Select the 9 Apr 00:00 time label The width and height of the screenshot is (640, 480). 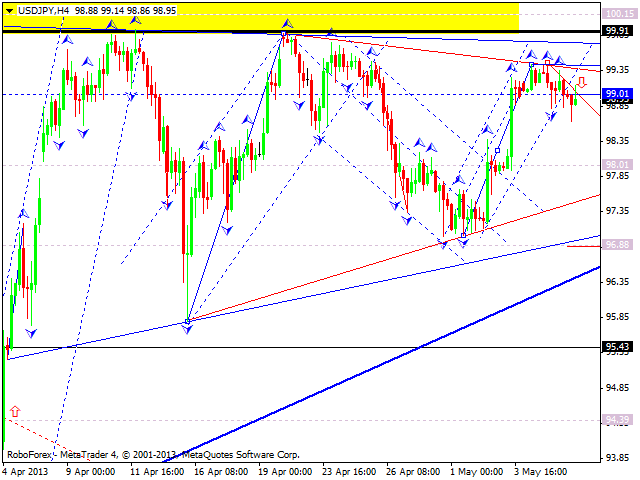tap(90, 472)
